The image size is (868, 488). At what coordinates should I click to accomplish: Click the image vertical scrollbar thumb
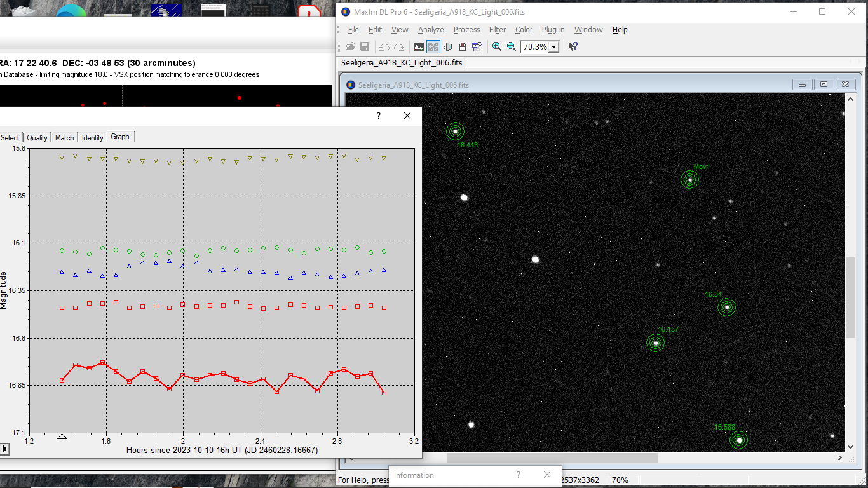pos(850,297)
